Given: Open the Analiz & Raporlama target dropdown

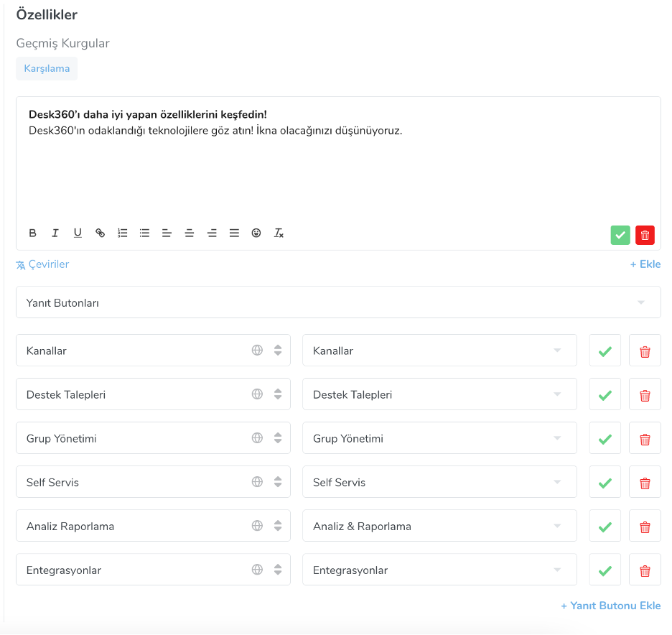Looking at the screenshot, I should (439, 526).
